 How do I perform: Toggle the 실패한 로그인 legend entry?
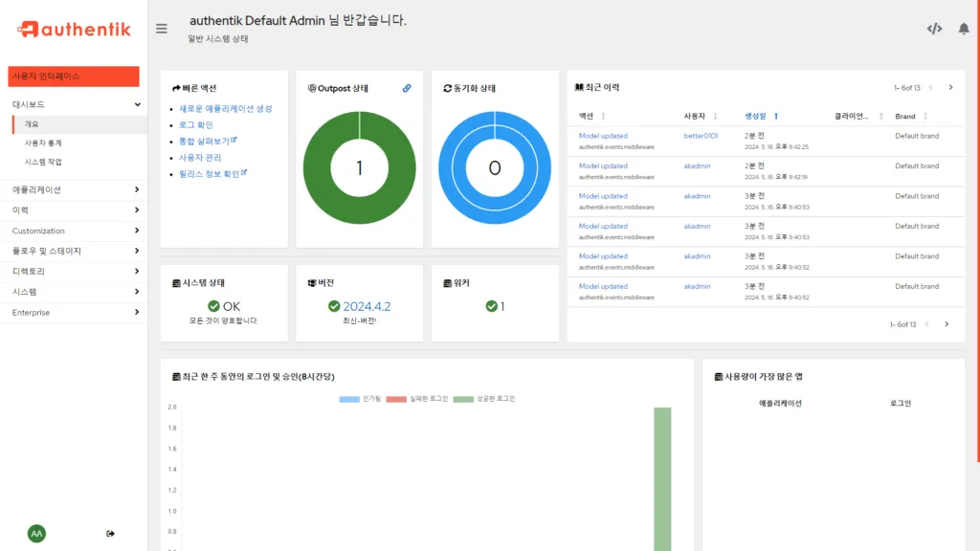414,398
